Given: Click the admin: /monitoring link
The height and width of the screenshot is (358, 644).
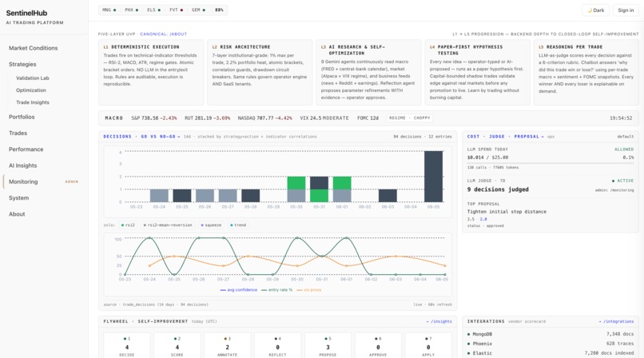Looking at the screenshot, I should (614, 190).
